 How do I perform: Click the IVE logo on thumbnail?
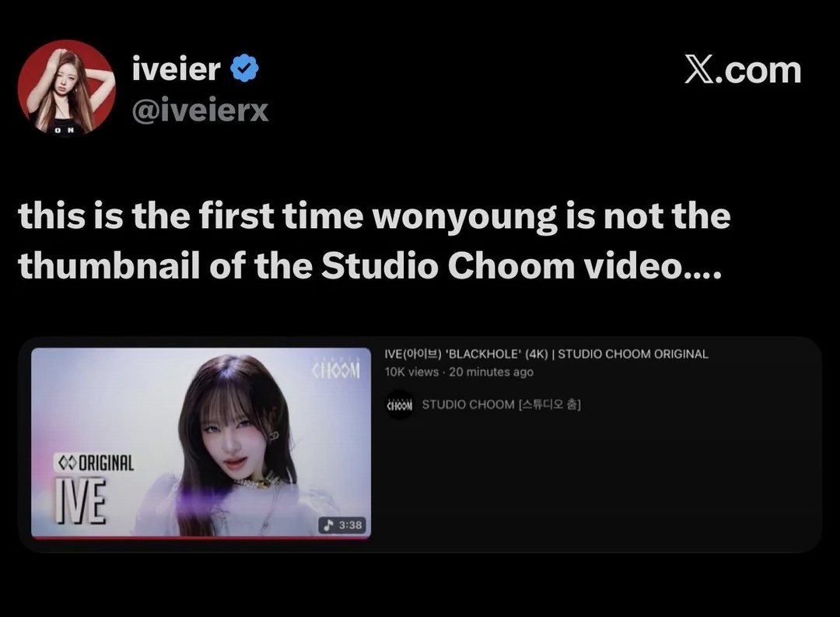(x=82, y=500)
